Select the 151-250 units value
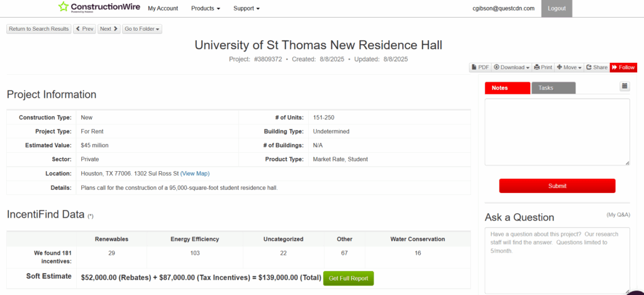Viewport: 644px width, 295px height. pyautogui.click(x=324, y=118)
